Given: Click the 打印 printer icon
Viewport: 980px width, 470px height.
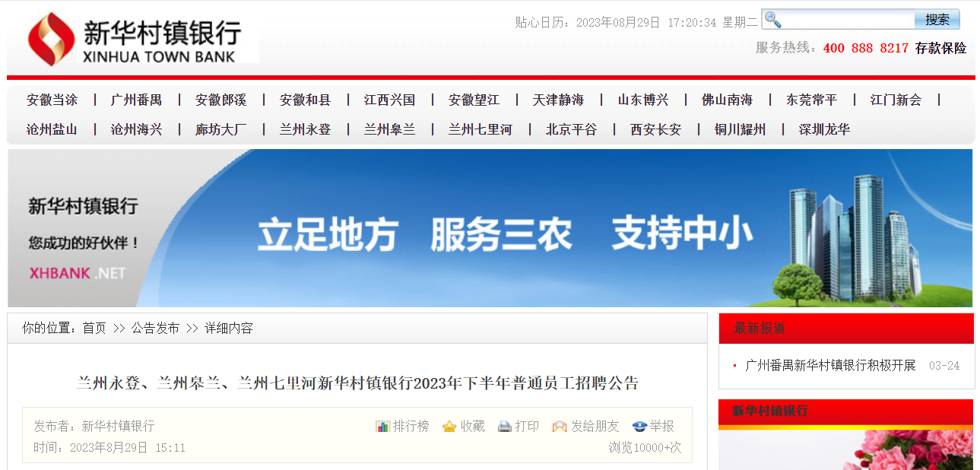Looking at the screenshot, I should 505,427.
